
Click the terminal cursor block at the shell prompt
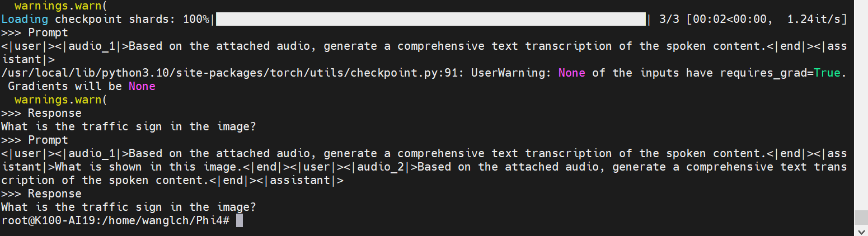pos(240,220)
